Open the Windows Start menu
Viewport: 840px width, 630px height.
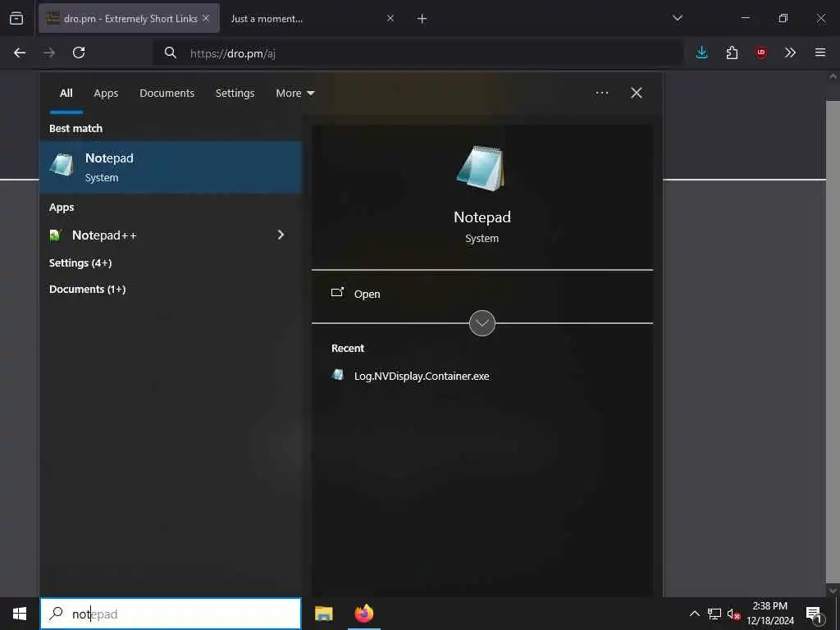(20, 614)
